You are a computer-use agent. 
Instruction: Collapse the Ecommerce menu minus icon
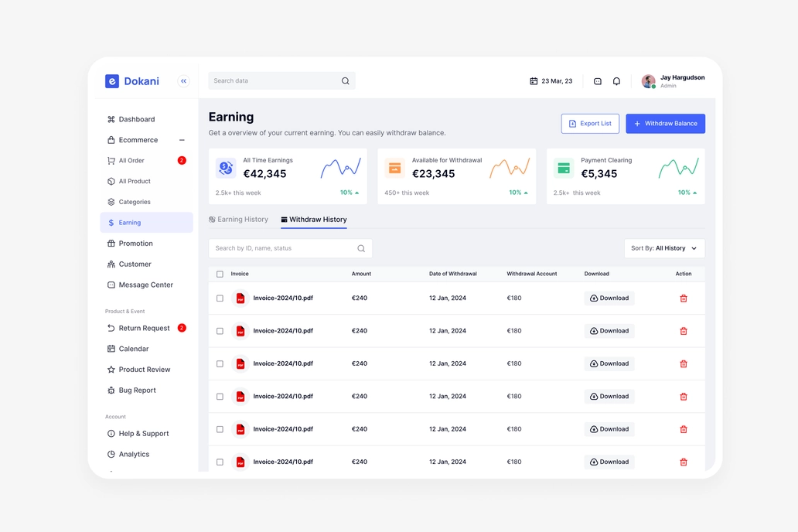point(182,140)
